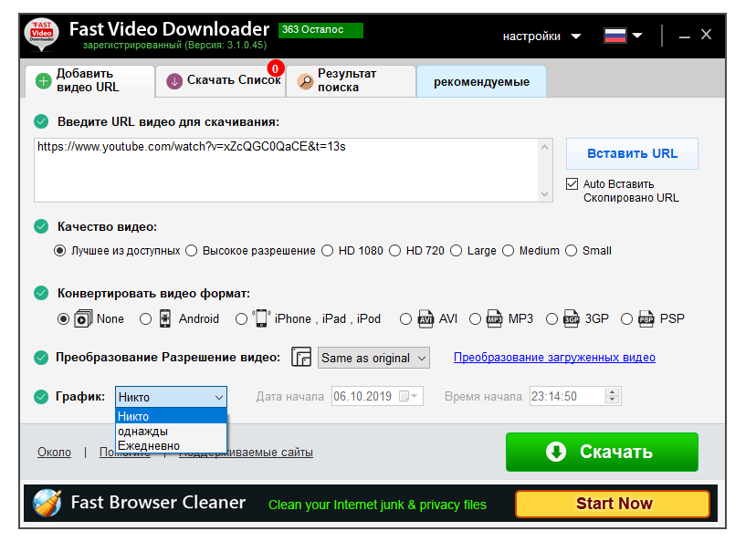Click green check icon beside График label
This screenshot has height=552, width=756.
[x=41, y=397]
